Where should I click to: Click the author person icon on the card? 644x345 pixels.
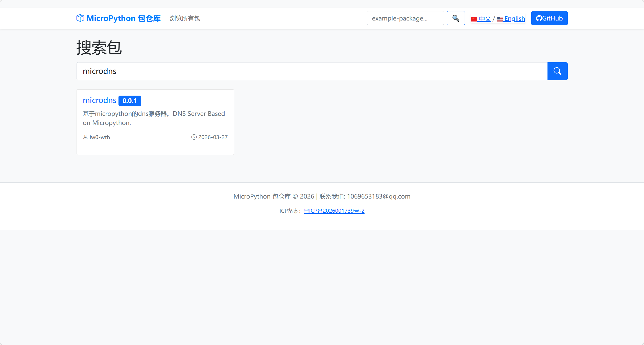pyautogui.click(x=85, y=137)
